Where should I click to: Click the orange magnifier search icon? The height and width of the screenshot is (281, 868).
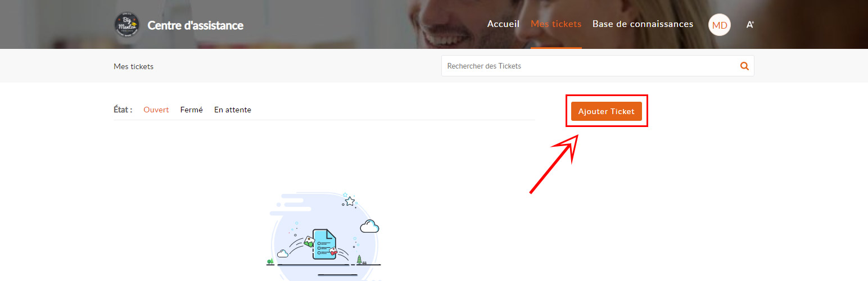(x=744, y=66)
